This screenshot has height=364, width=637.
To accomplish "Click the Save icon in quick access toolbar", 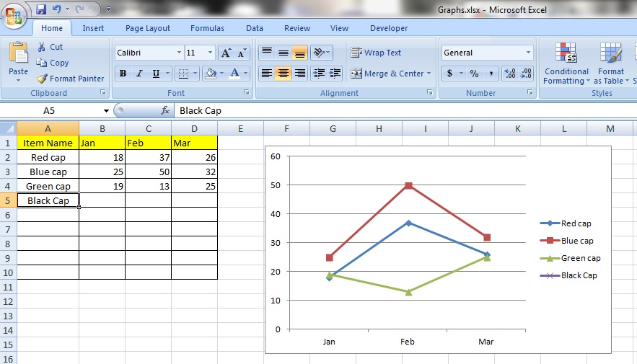I will tap(41, 9).
